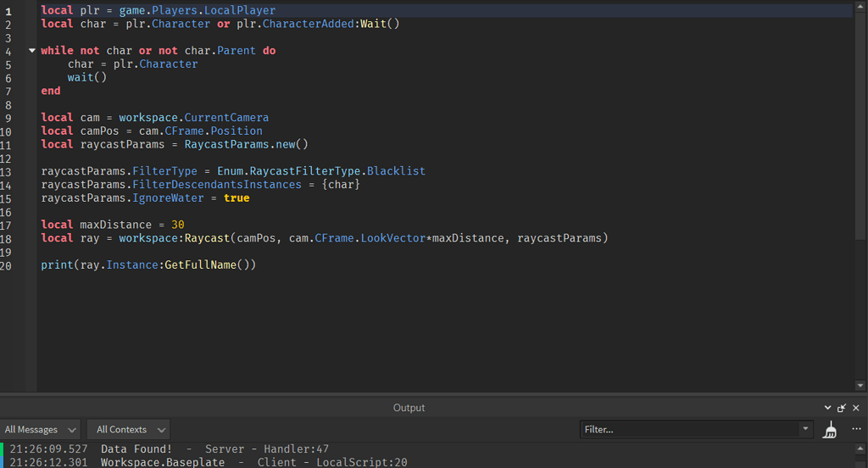Click the Output scrollbar up arrow
This screenshot has width=868, height=468.
[860, 448]
